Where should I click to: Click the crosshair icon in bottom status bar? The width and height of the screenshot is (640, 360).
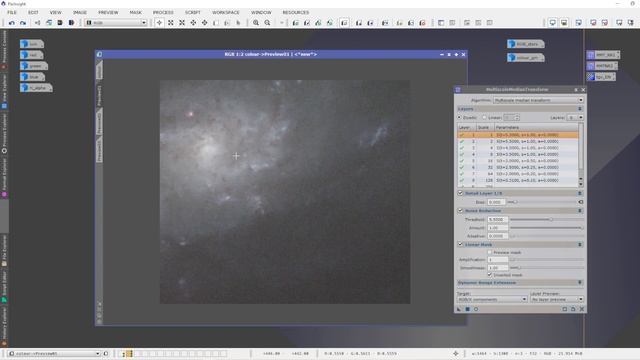click(x=456, y=353)
